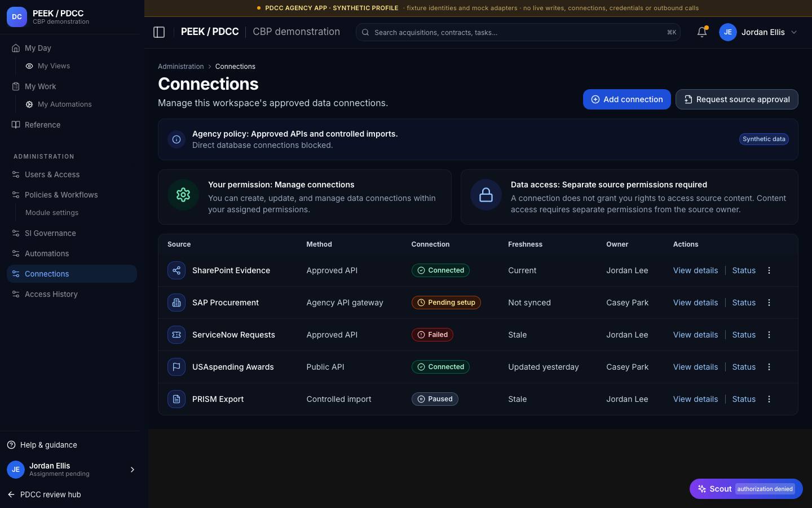This screenshot has height=508, width=812.
Task: Open more actions for PRISM Export
Action: click(x=769, y=399)
